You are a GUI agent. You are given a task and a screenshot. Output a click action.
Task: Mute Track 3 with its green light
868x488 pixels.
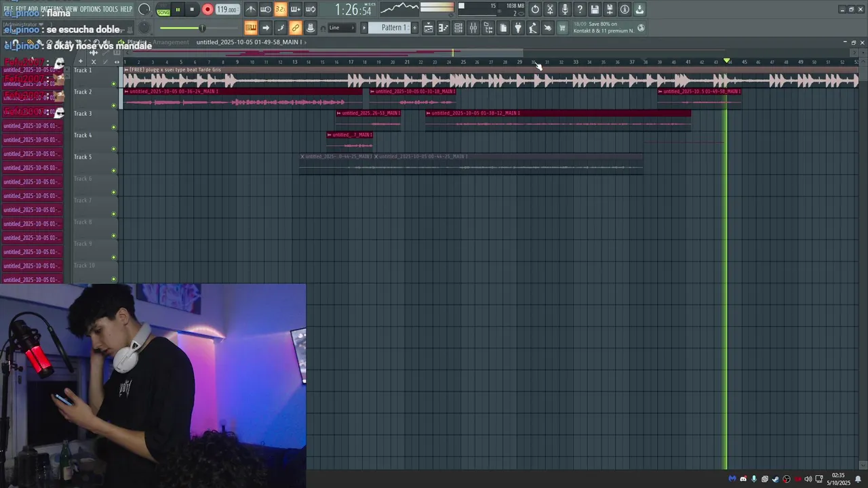114,127
